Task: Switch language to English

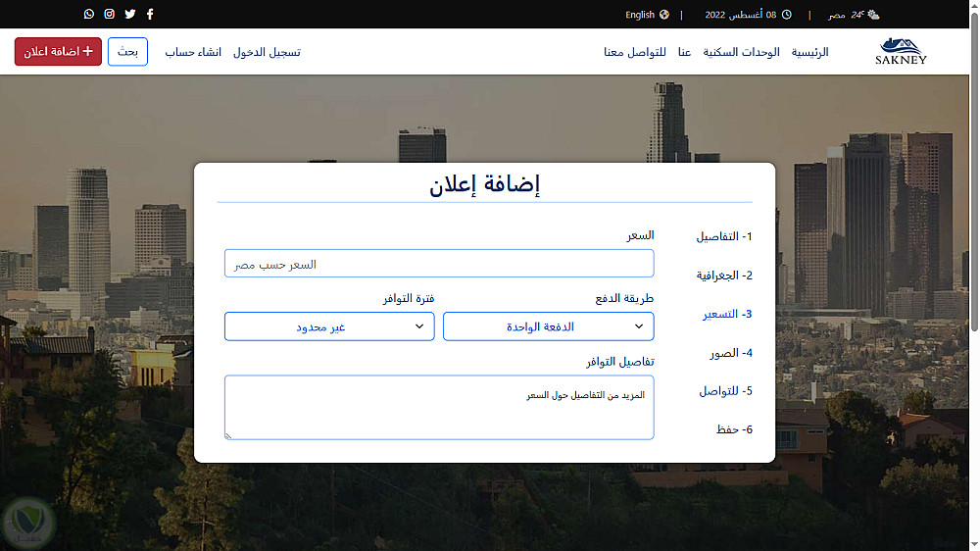Action: point(640,15)
